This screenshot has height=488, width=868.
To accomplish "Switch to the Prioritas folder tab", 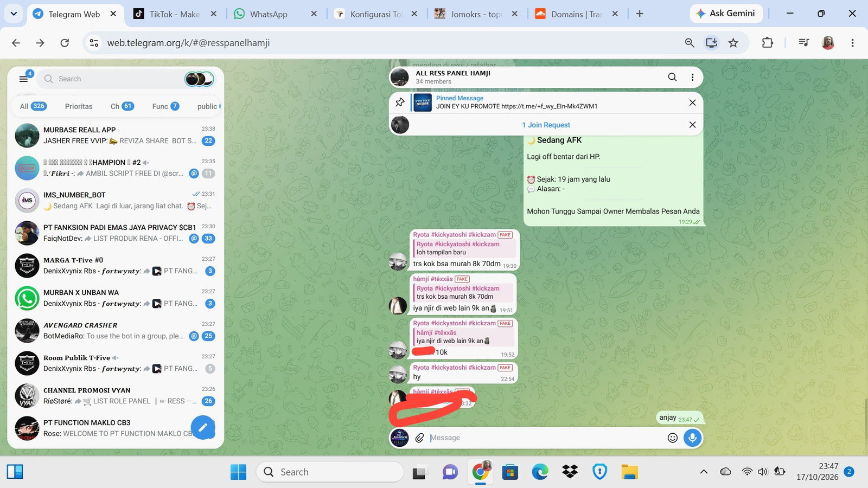I will [79, 106].
